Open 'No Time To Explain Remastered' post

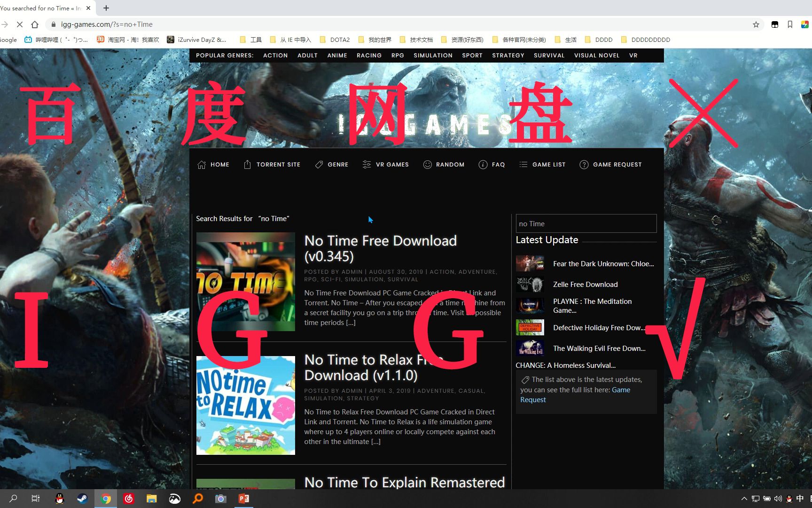[405, 482]
